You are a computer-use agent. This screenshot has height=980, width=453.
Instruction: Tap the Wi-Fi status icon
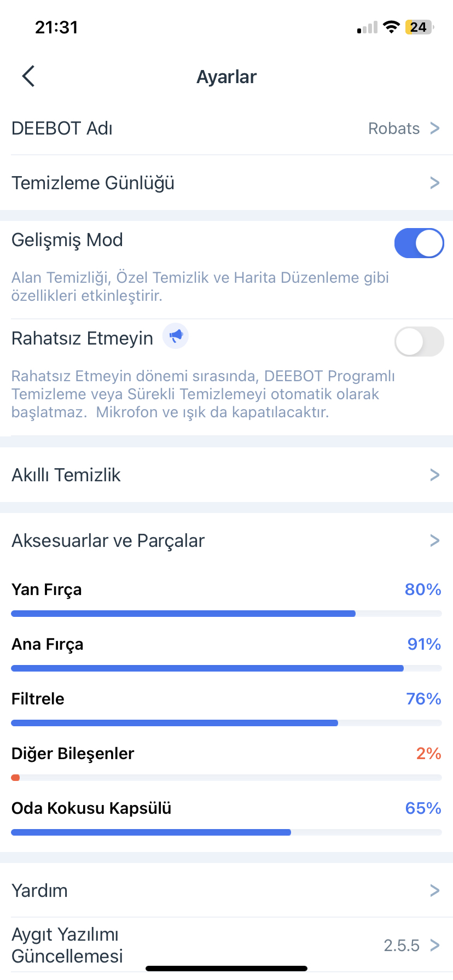(391, 27)
